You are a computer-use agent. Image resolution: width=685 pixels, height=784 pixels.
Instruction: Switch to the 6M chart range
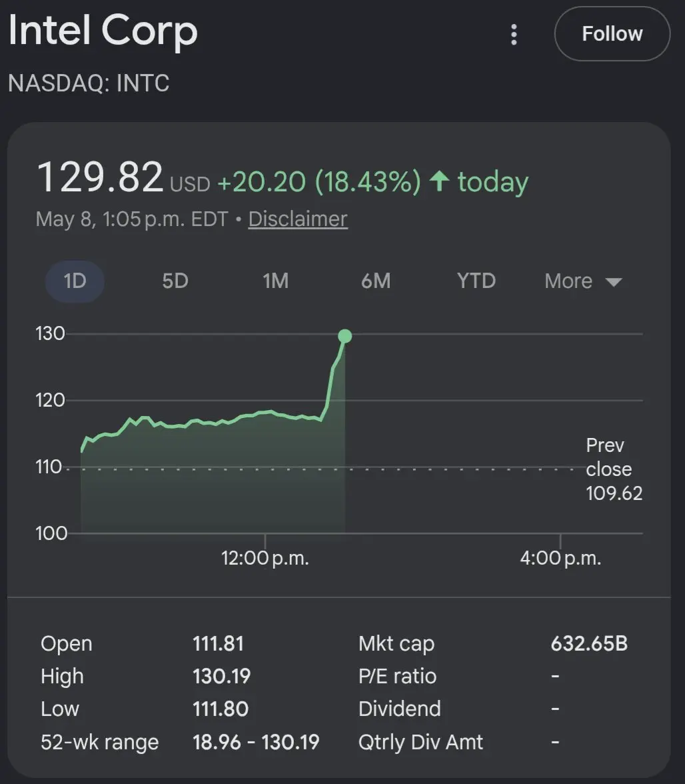coord(376,281)
